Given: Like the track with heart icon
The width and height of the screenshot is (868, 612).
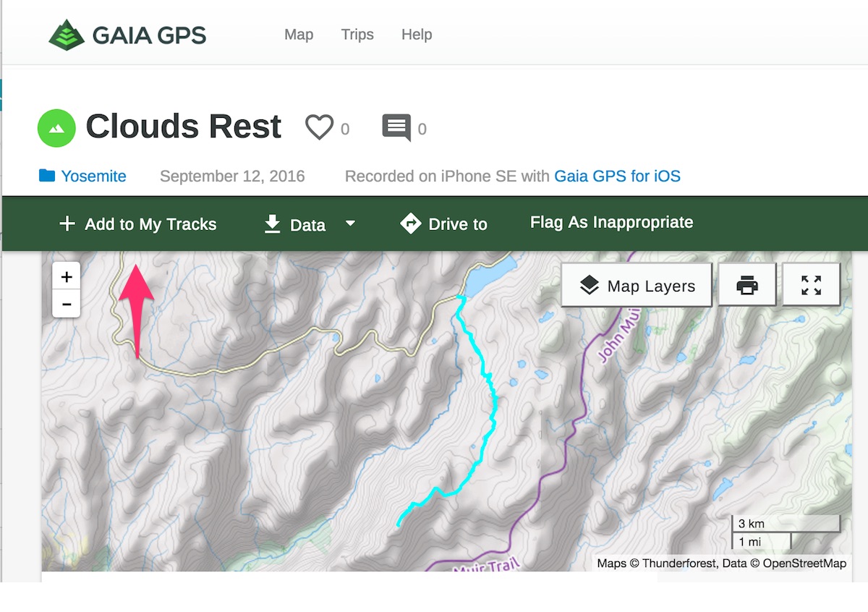Looking at the screenshot, I should [x=318, y=128].
